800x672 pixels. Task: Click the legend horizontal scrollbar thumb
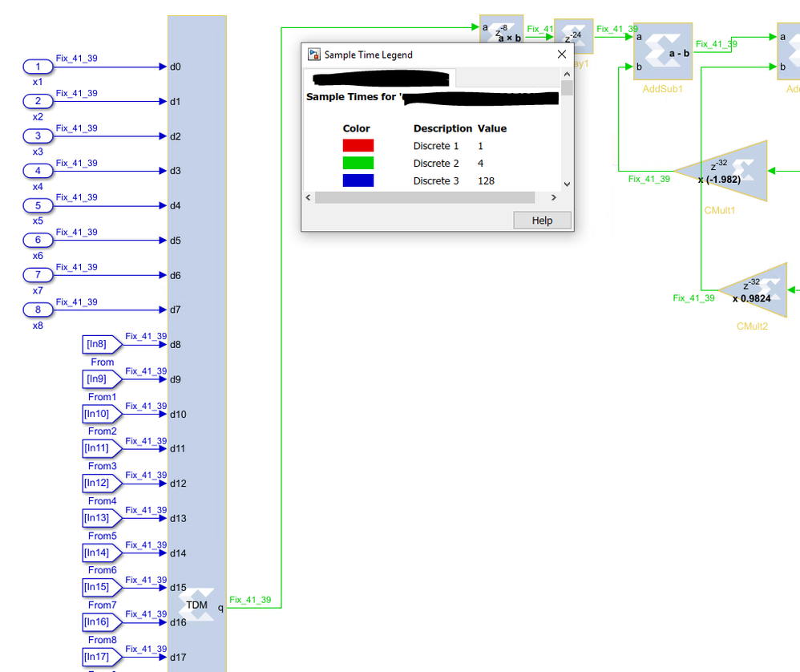pos(425,197)
